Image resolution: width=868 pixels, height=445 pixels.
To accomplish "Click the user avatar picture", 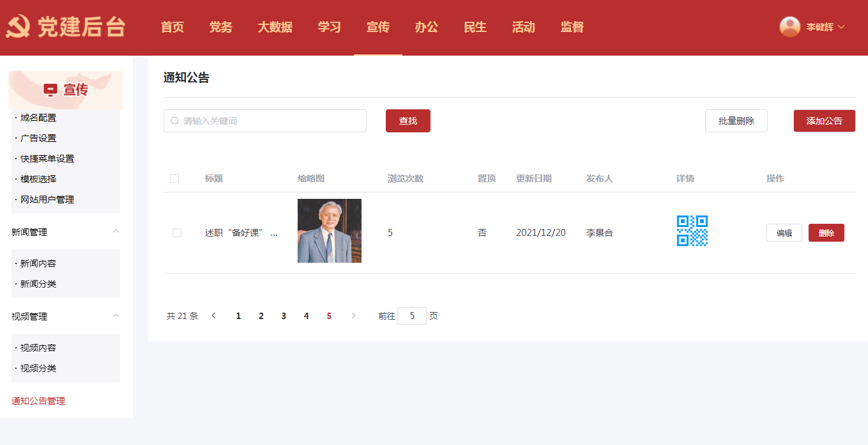I will pos(790,27).
